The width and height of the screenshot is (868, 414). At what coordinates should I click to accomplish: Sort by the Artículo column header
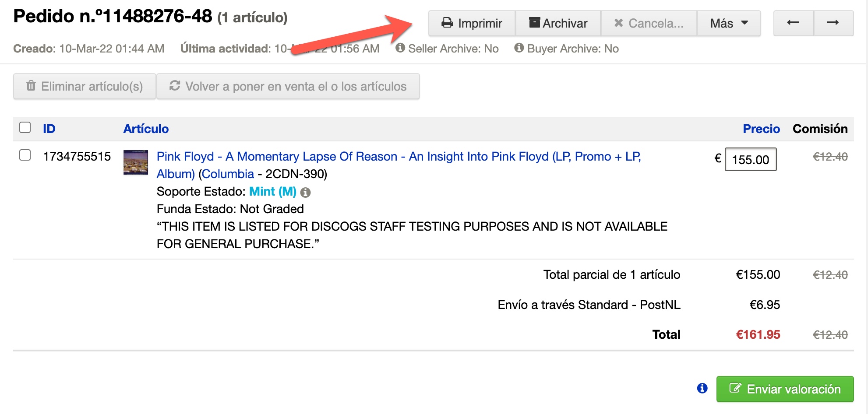[x=146, y=129]
